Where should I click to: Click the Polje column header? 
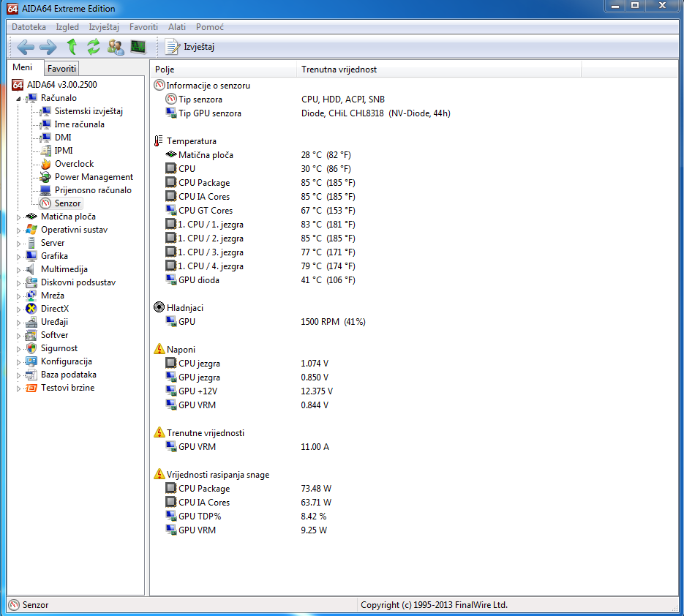(224, 70)
